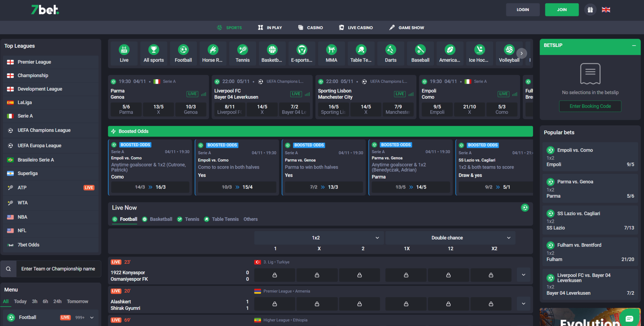The width and height of the screenshot is (644, 326).
Task: Click the search magnifier icon
Action: click(x=8, y=269)
